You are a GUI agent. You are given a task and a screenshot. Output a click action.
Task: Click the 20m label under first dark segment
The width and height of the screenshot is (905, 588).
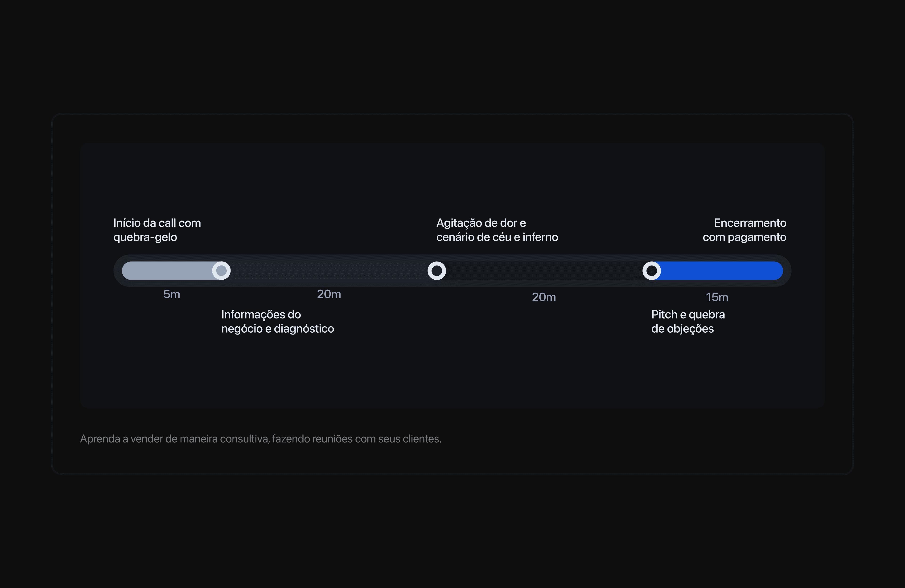(x=329, y=294)
